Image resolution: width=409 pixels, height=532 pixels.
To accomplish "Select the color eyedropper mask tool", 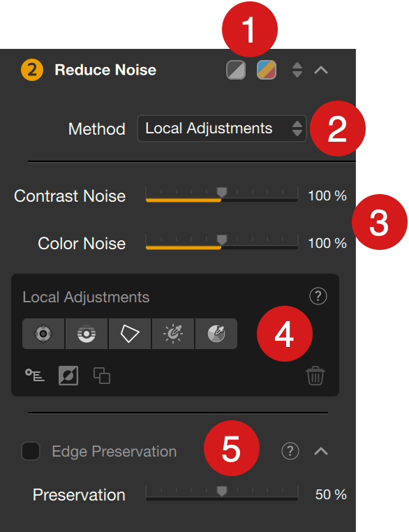I will [216, 334].
